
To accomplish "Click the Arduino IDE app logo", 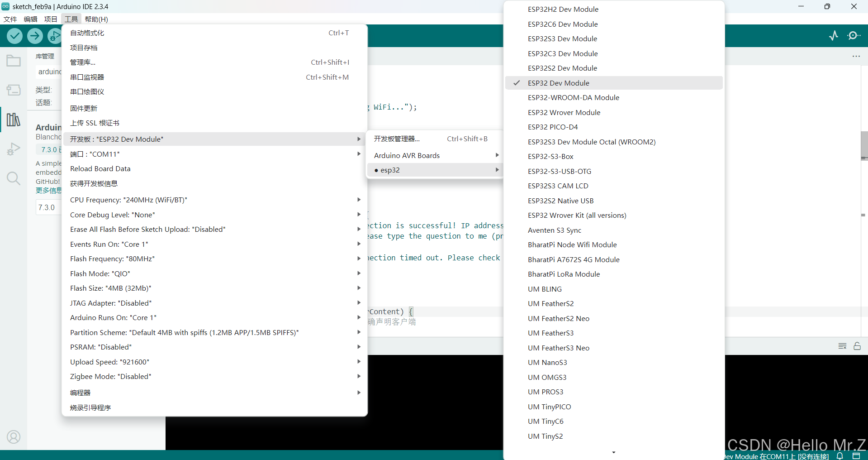I will (x=5, y=6).
